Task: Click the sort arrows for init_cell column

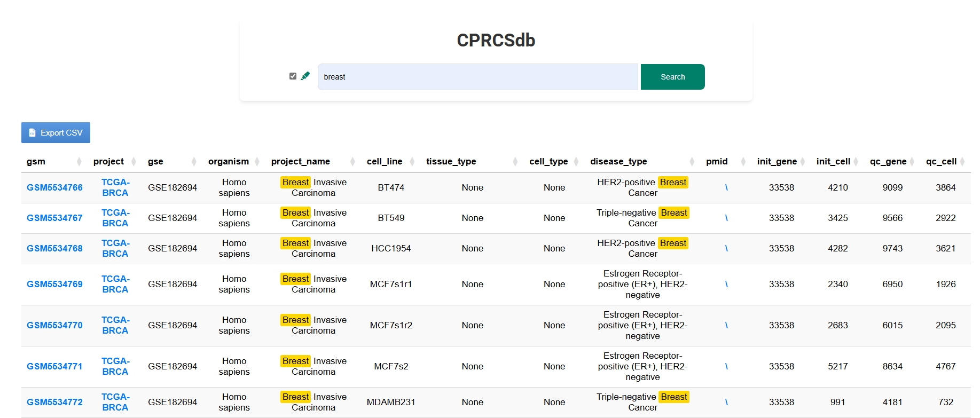Action: coord(856,162)
